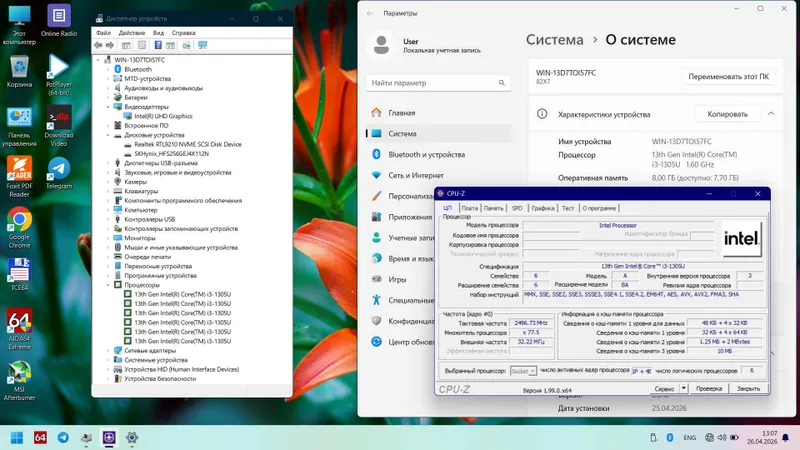Screen dimensions: 800x450
Task: Open the Recycle Bin (Корзина) desktop icon
Action: coord(19,71)
